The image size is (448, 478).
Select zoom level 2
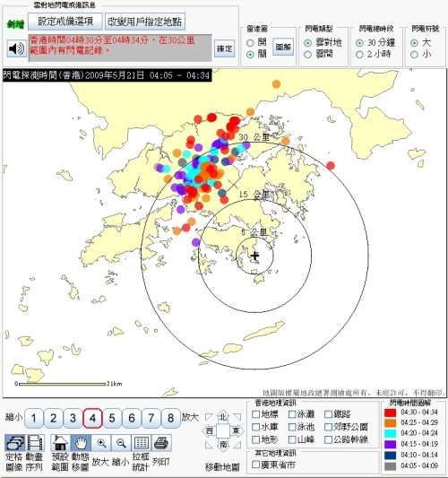pyautogui.click(x=53, y=418)
